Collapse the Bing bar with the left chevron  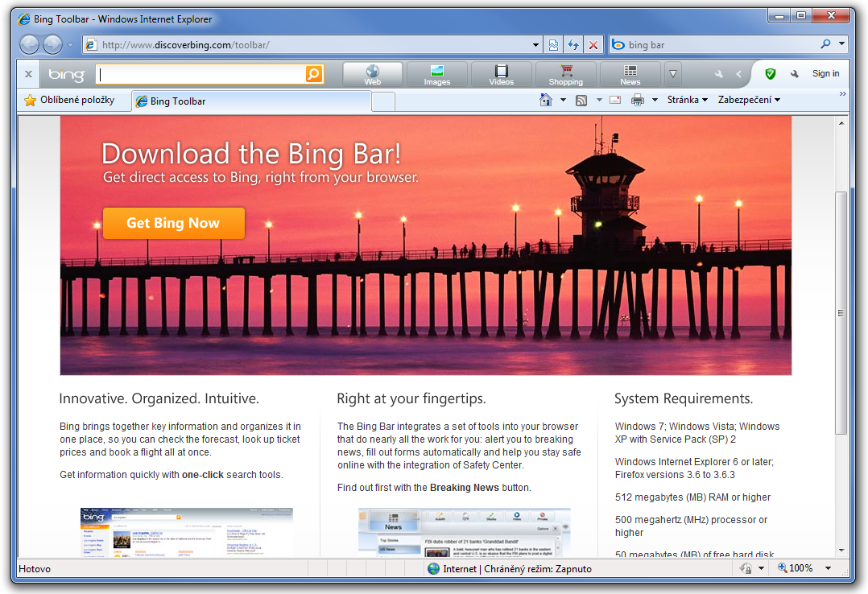[738, 73]
